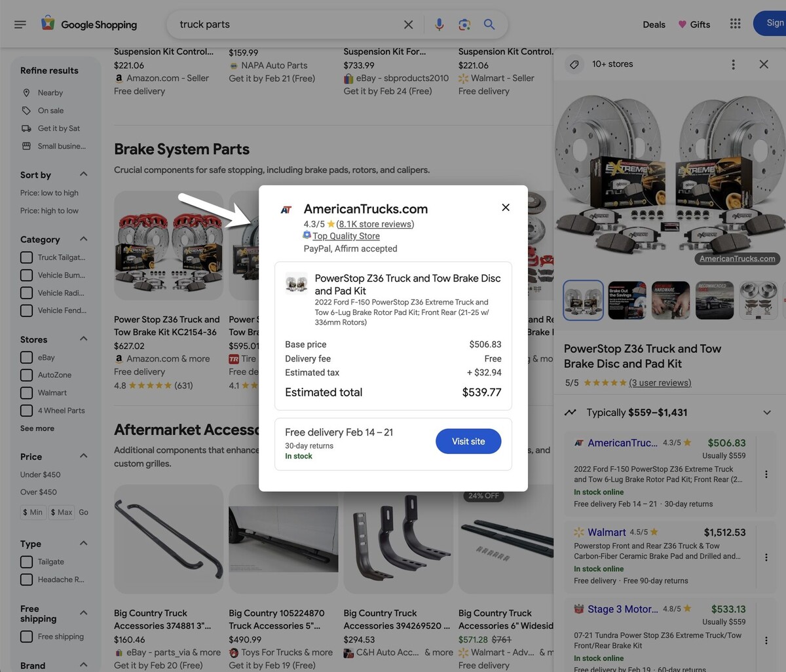This screenshot has width=786, height=672.
Task: Check the Vehicle Bumper category
Action: [26, 275]
